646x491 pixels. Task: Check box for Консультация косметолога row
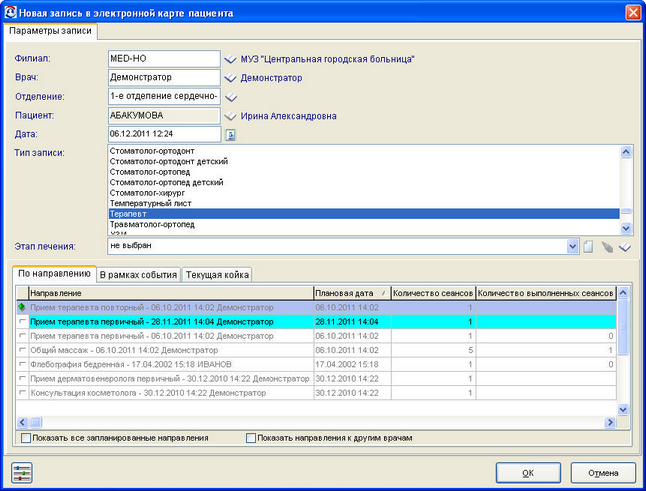22,393
